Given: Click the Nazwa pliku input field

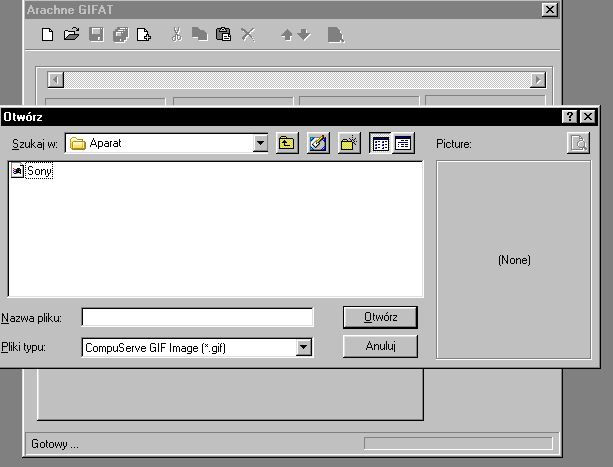Looking at the screenshot, I should [x=197, y=317].
